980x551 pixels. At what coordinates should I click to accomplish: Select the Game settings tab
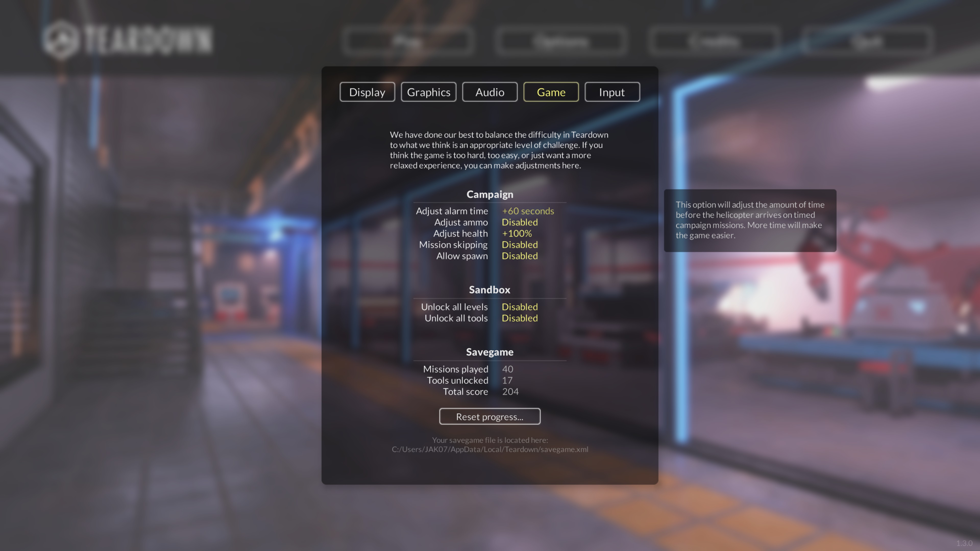click(x=551, y=92)
